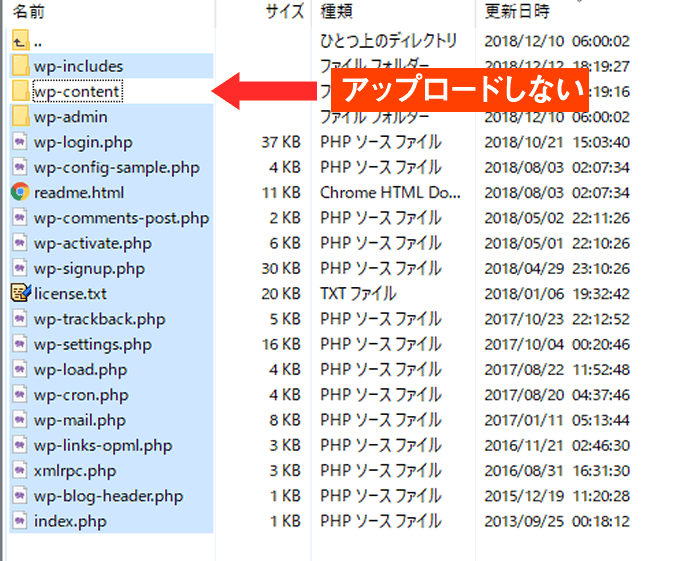Screen dimensions: 673x561
Task: Click the parent directory up-arrow icon
Action: click(x=20, y=41)
